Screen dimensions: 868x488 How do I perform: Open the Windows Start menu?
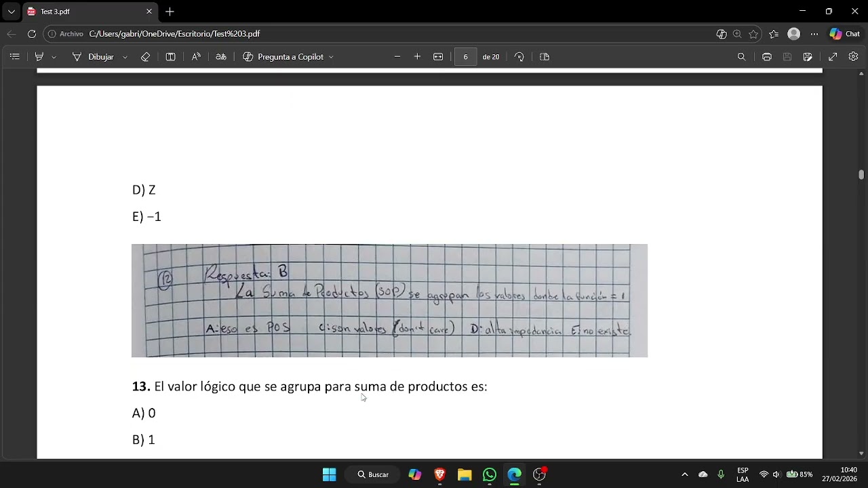click(330, 474)
